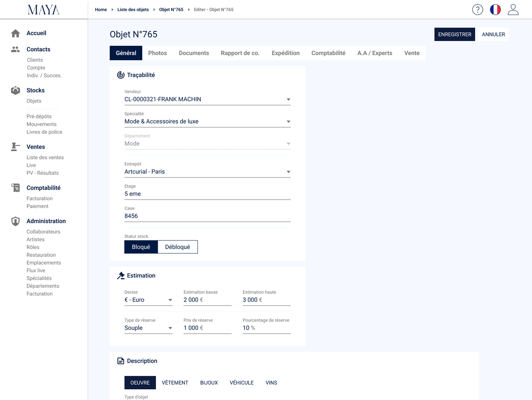Open the user profile icon
The height and width of the screenshot is (400, 532).
click(513, 10)
